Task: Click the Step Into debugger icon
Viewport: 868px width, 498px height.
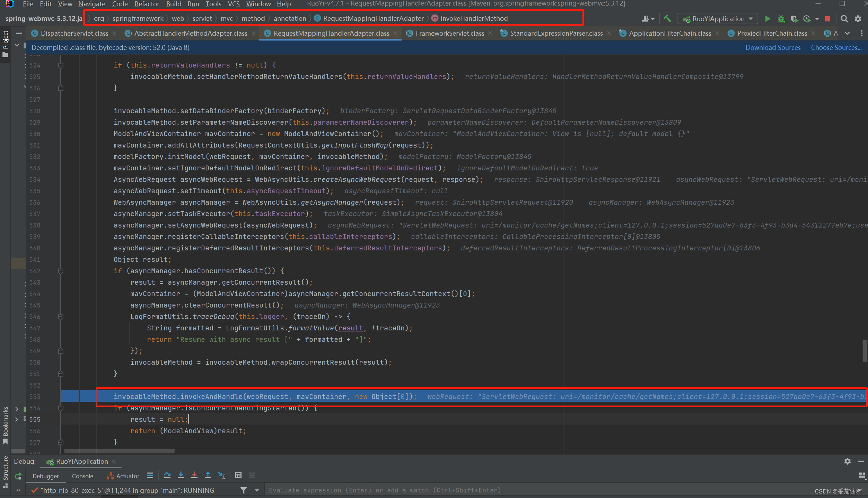Action: (181, 475)
